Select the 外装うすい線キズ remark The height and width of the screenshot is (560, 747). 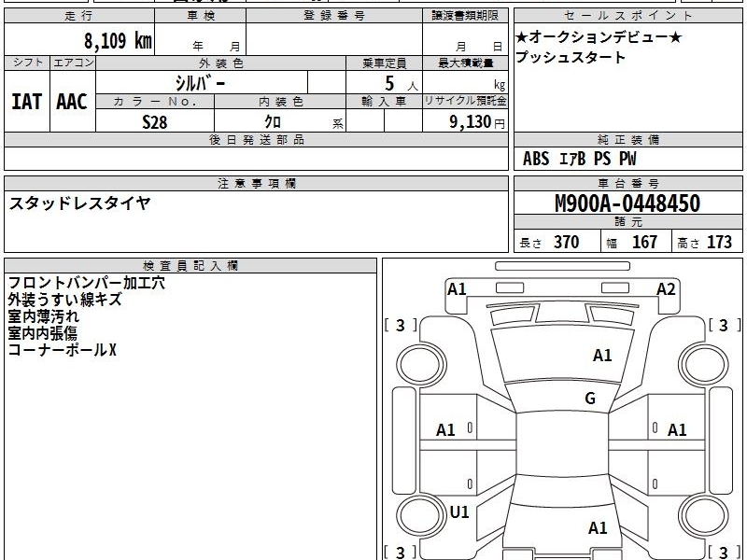click(64, 300)
